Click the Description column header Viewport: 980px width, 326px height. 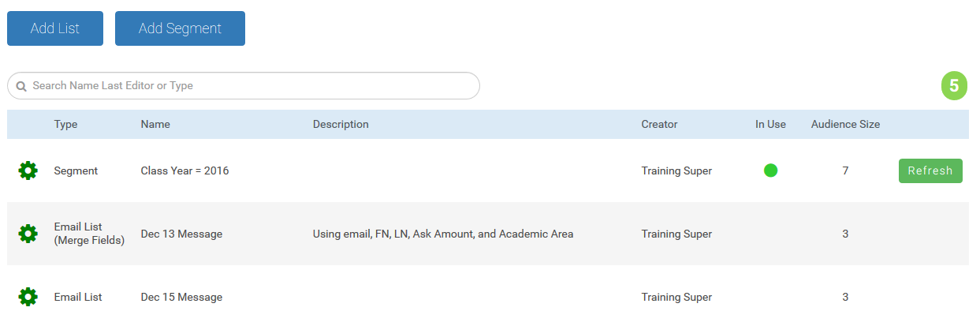coord(341,125)
